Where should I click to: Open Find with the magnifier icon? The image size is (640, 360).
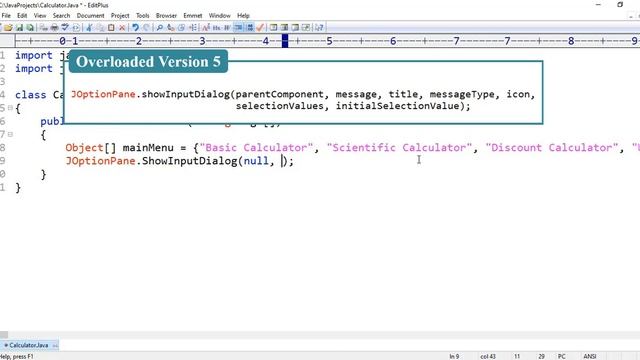(160, 28)
